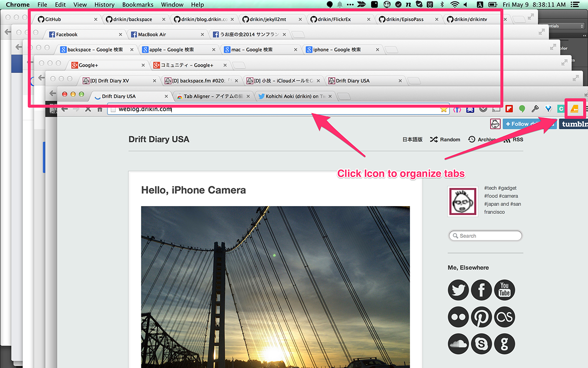Screen dimensions: 588x368
Task: Open the Skype icon under Me, Elsewhere
Action: tap(481, 344)
